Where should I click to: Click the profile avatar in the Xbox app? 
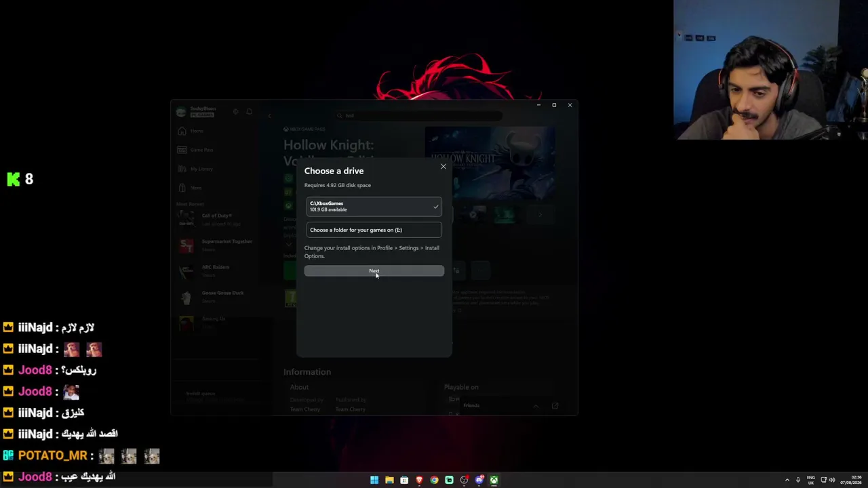(180, 112)
